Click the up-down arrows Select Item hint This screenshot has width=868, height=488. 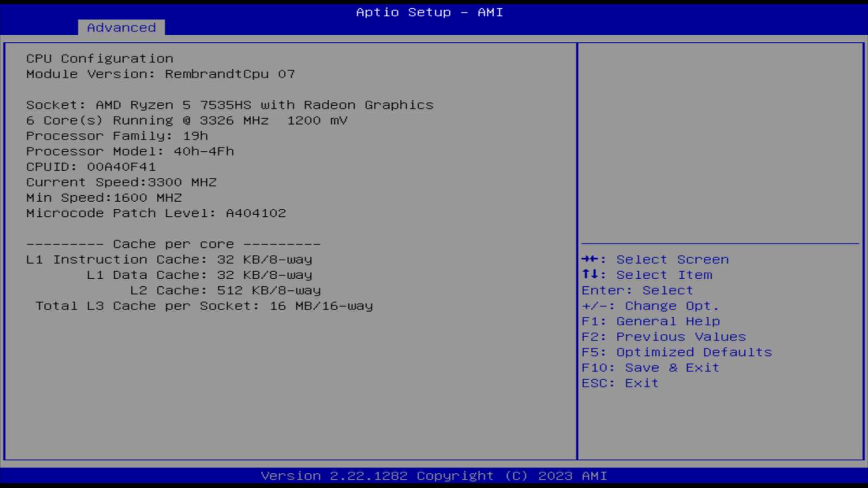(x=647, y=275)
